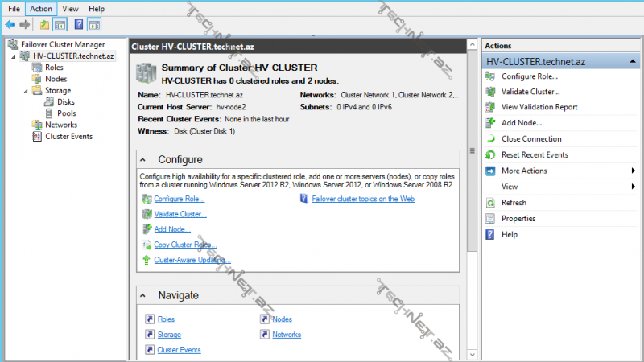Open the Action menu
This screenshot has height=362, width=644.
click(41, 9)
